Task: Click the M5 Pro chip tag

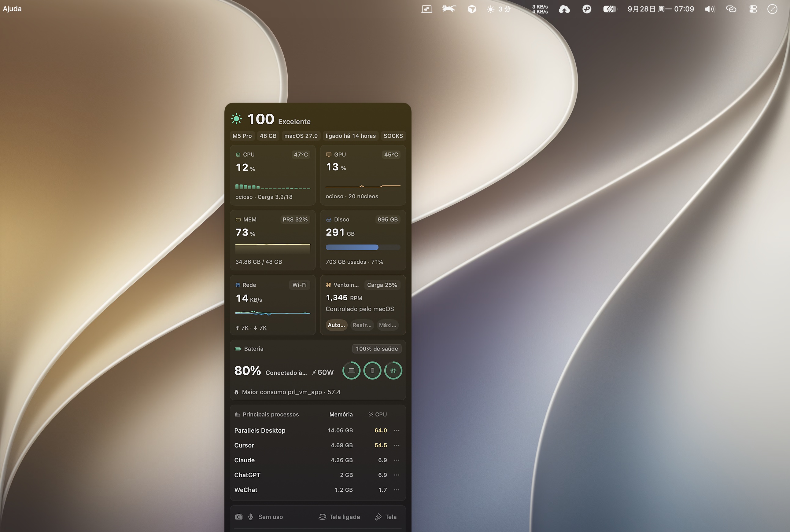Action: tap(242, 136)
